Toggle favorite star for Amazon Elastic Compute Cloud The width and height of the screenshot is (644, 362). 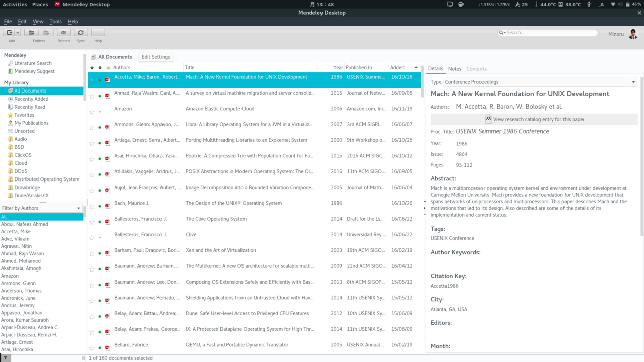tap(92, 112)
